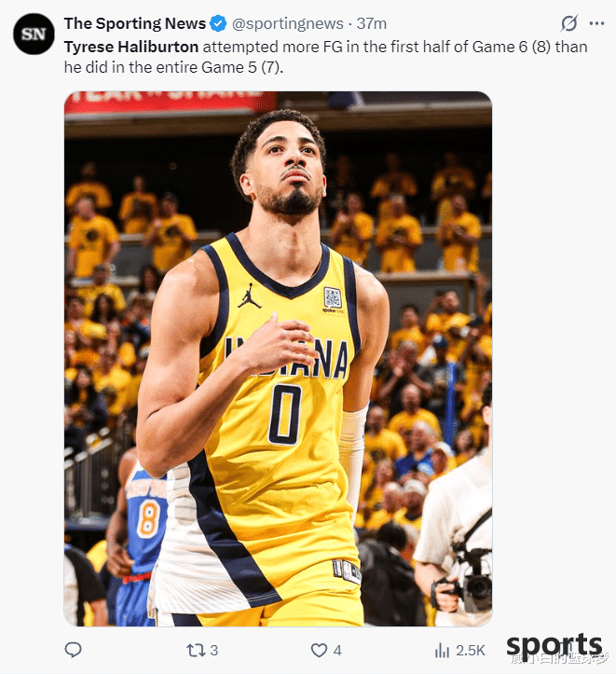Enlarge the Haliburton photo attachment

278,359
